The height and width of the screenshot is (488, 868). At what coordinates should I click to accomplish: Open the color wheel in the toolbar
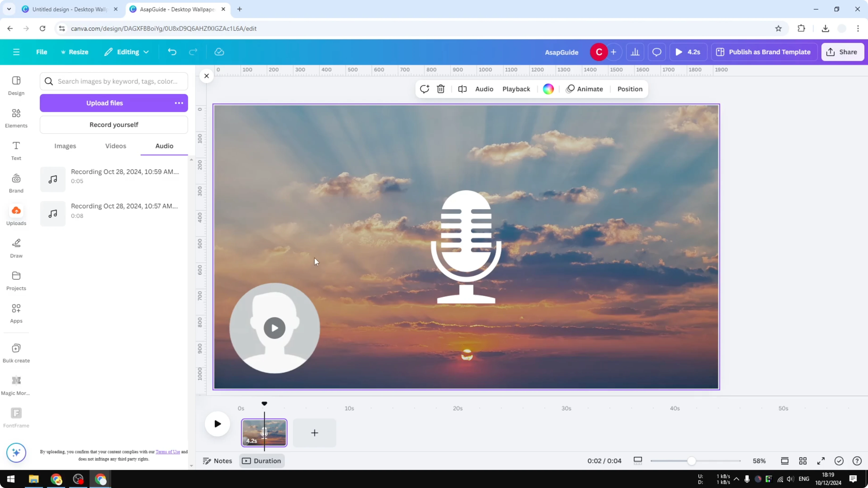tap(548, 89)
